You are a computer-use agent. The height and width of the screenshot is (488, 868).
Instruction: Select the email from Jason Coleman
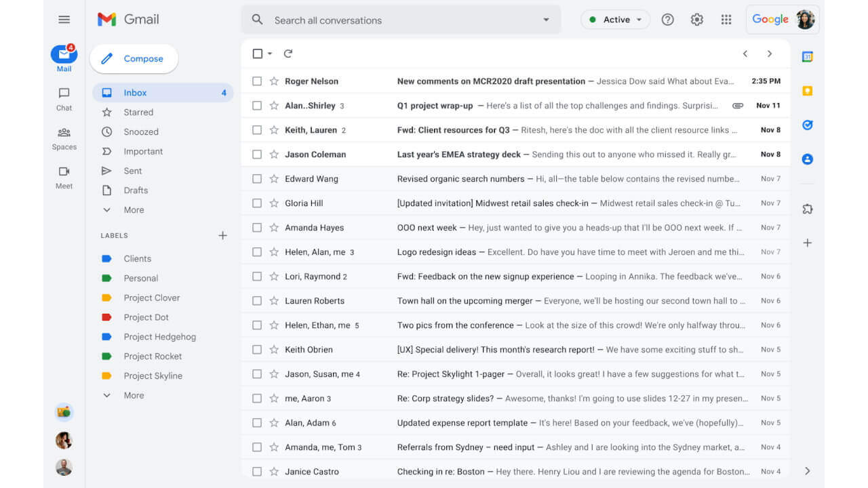coord(257,154)
